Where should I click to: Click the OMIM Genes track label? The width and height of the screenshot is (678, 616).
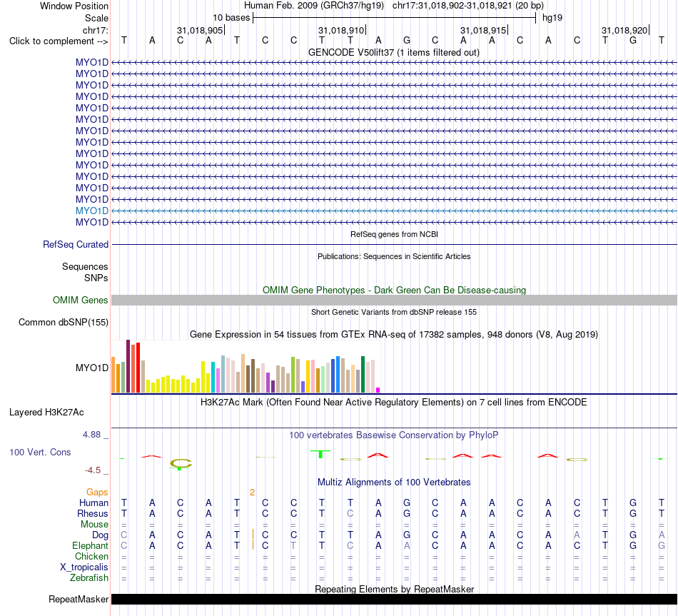(80, 301)
